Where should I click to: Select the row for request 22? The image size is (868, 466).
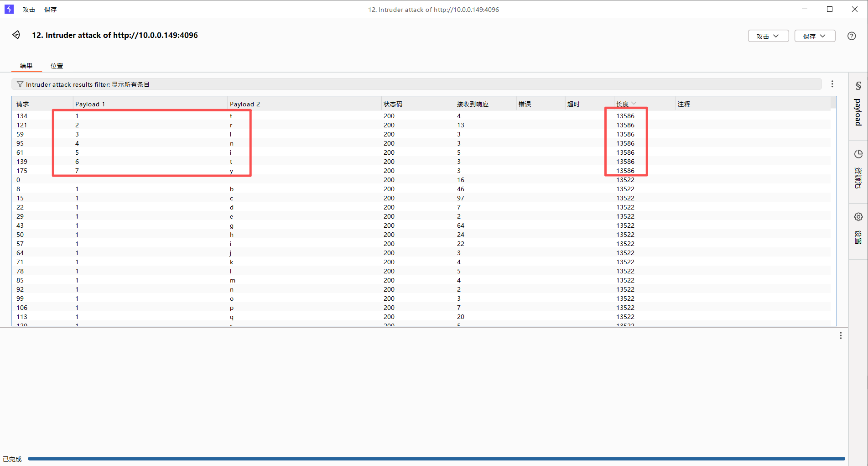pos(421,207)
